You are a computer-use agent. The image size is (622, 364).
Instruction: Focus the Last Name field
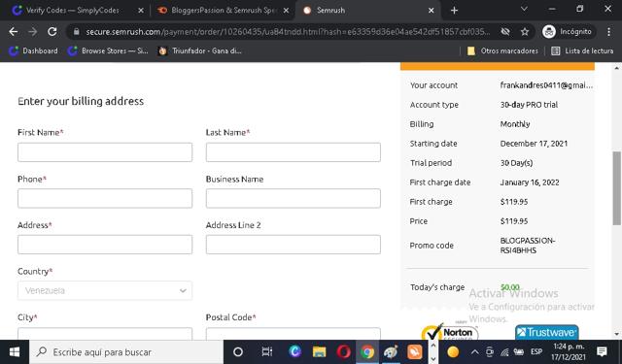click(294, 152)
